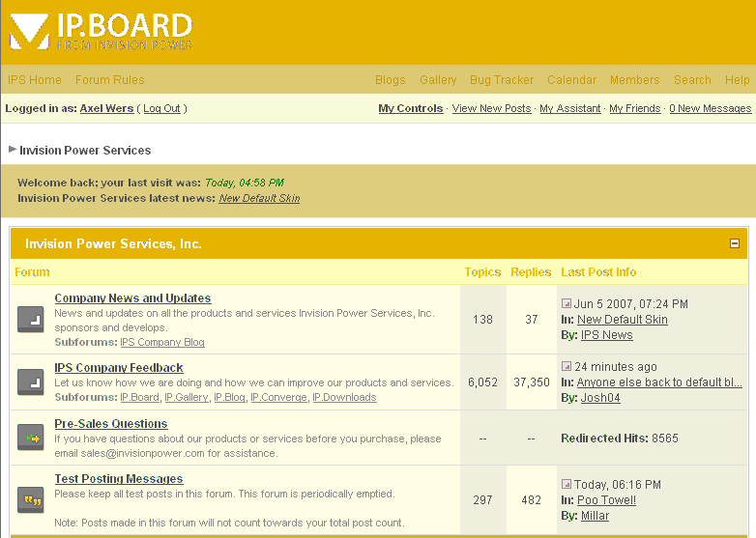The image size is (756, 538).
Task: Open the IP.Converge subforum
Action: click(278, 397)
